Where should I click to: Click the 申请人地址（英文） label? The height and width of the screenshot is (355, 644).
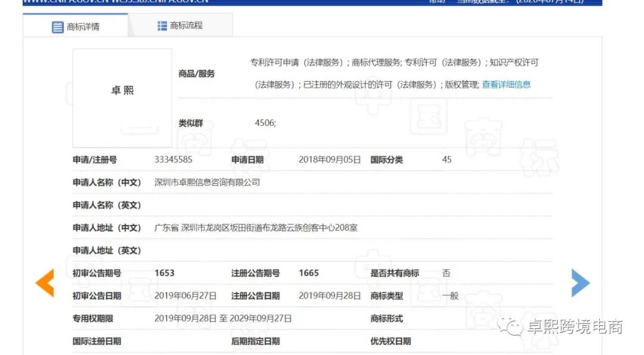point(107,250)
